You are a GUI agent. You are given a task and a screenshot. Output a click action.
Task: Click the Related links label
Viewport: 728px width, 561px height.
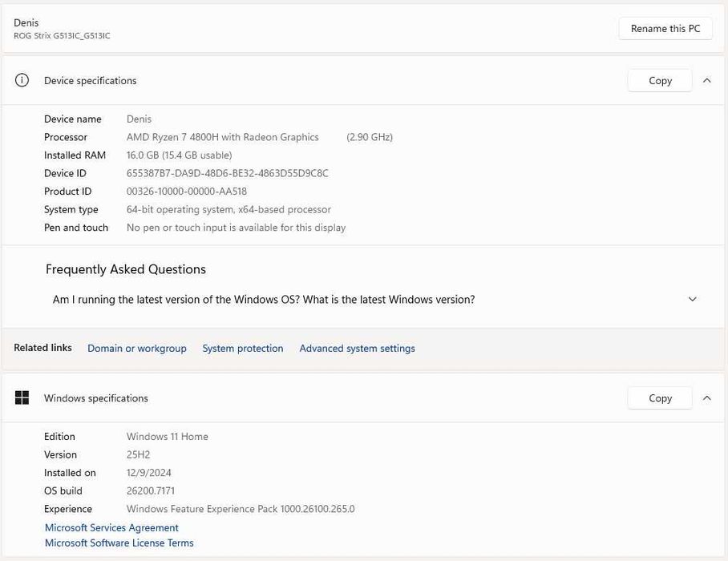pyautogui.click(x=42, y=348)
